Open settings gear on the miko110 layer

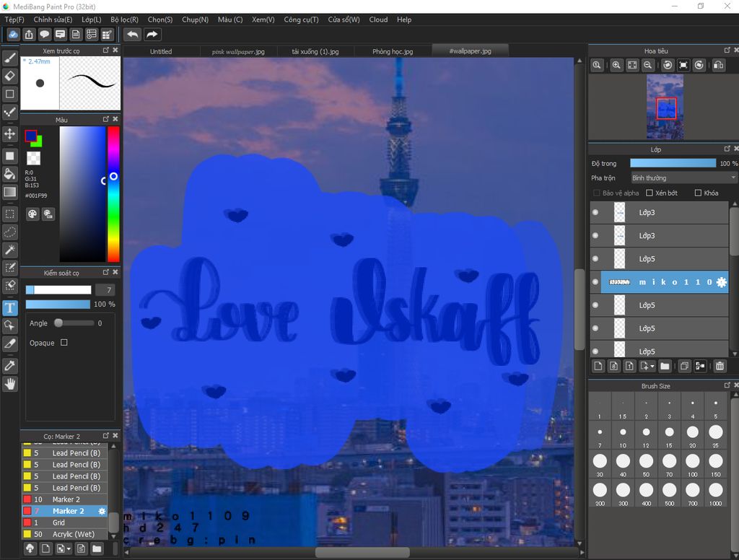tap(721, 282)
